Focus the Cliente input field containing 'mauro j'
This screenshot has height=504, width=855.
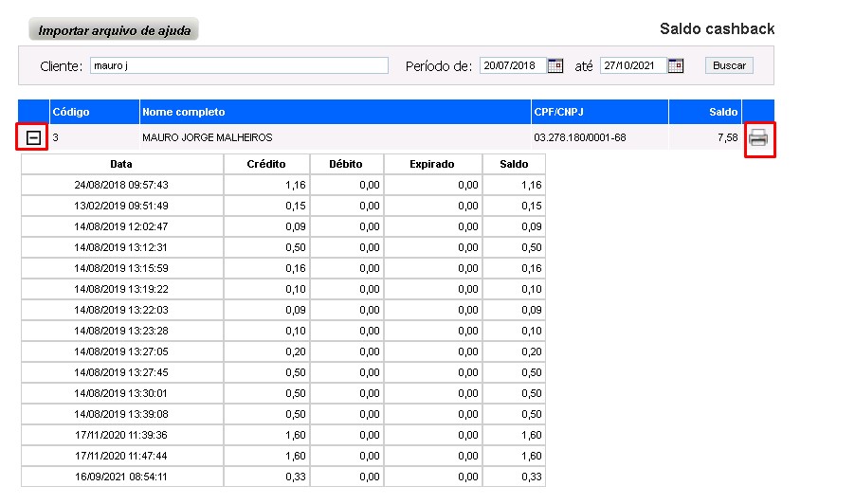239,65
